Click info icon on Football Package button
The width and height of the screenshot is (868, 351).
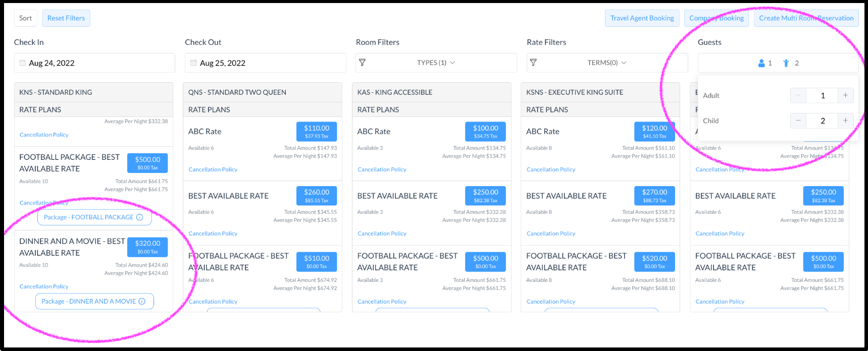pyautogui.click(x=140, y=217)
